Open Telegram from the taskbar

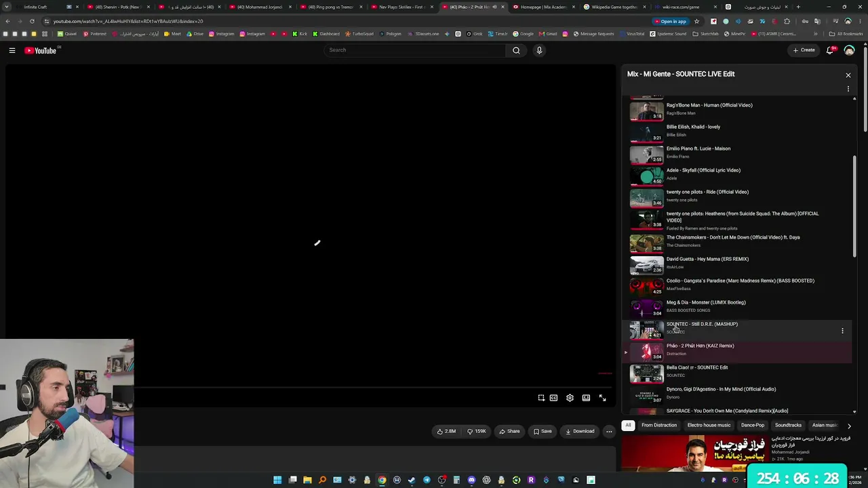coord(427,480)
